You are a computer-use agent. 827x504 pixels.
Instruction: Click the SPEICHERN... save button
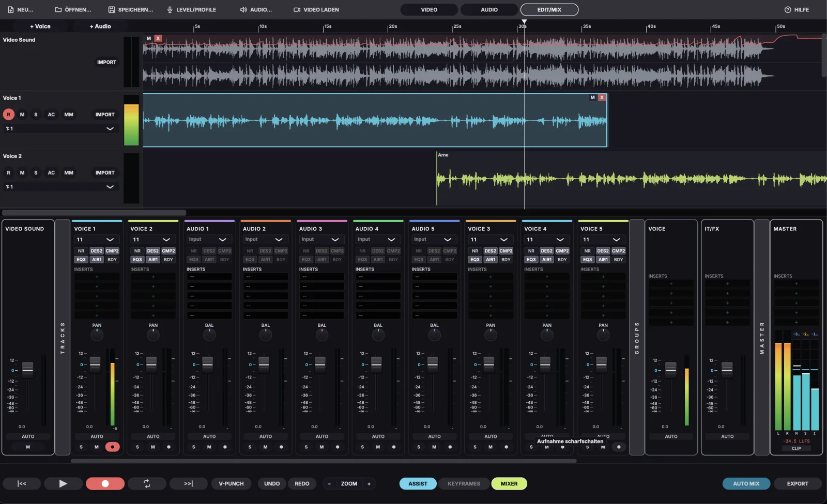point(130,10)
